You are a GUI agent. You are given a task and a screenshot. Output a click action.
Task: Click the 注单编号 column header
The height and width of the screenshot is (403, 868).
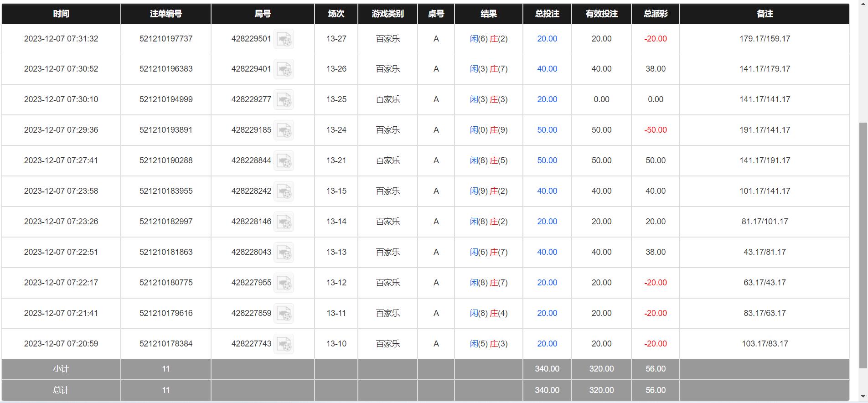(x=166, y=14)
